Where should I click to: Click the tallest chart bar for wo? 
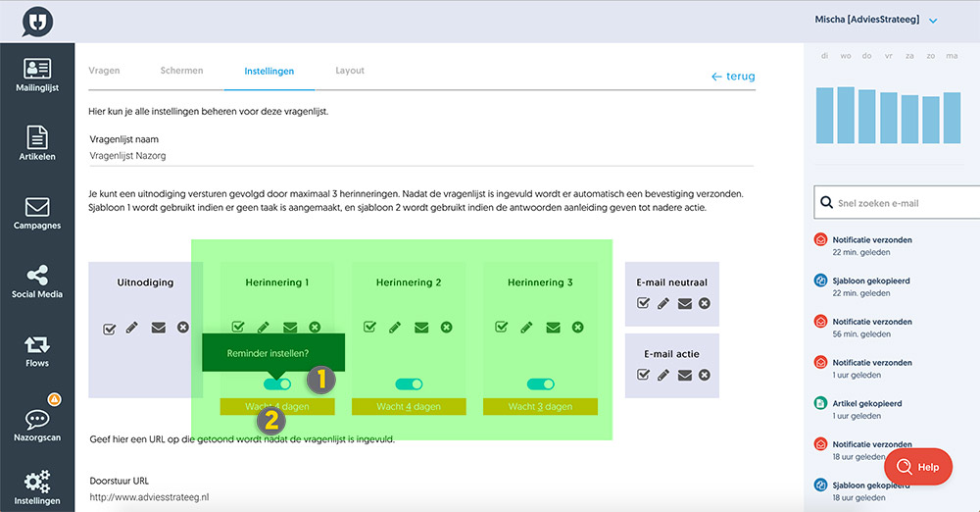[x=846, y=115]
